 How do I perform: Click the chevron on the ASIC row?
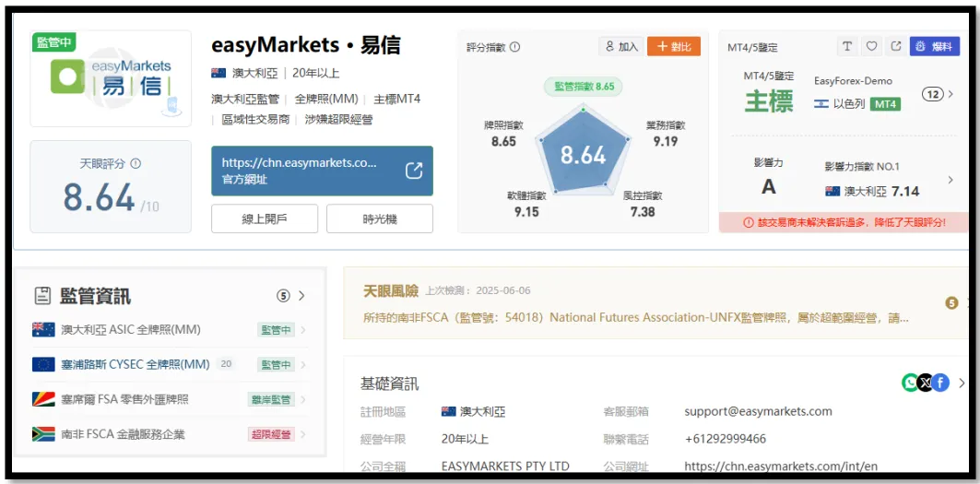point(303,329)
